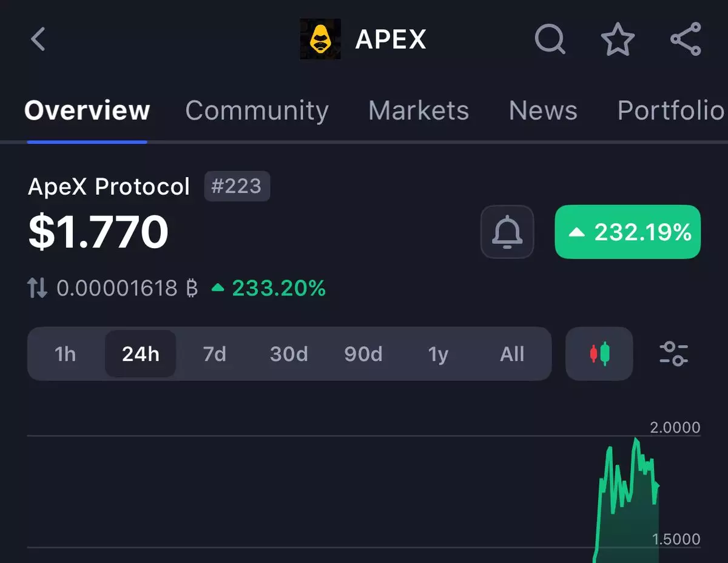Viewport: 728px width, 563px height.
Task: Open chart settings sliders icon
Action: (x=673, y=354)
